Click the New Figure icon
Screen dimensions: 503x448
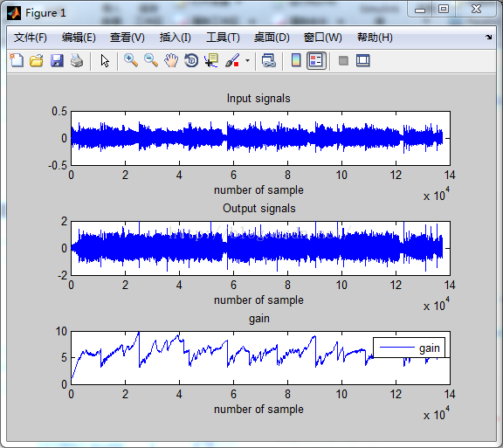(17, 60)
